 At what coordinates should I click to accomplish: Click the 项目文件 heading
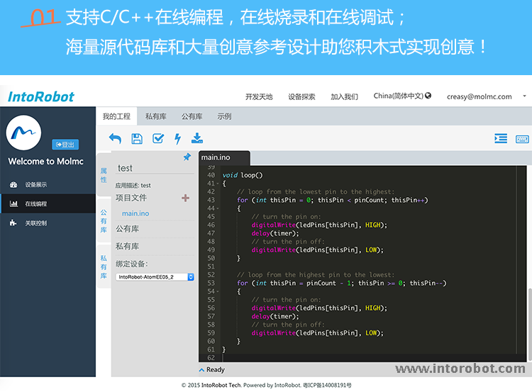pos(131,198)
